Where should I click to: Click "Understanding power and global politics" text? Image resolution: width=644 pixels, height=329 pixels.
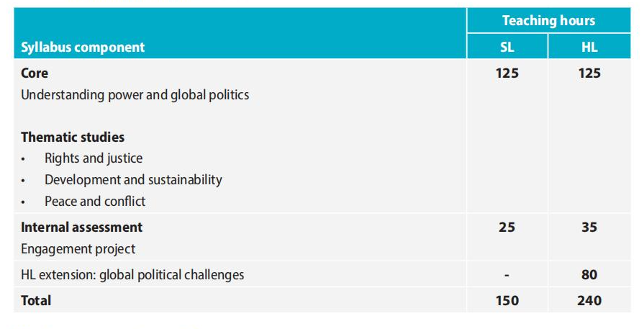click(x=135, y=94)
